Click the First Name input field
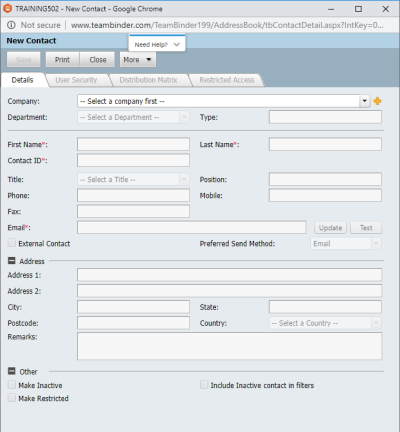Screen dimensions: 400x432 pyautogui.click(x=133, y=144)
